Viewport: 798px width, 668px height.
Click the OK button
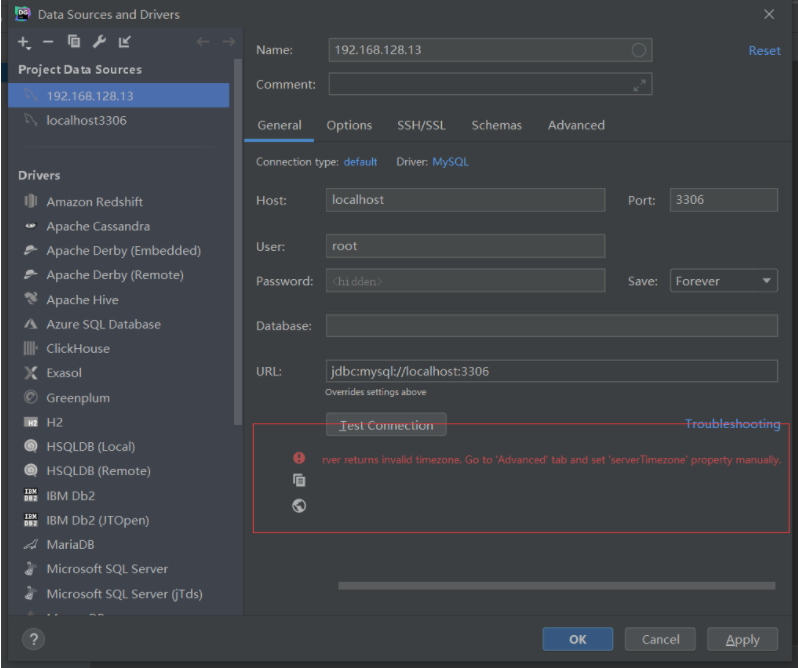pyautogui.click(x=578, y=639)
